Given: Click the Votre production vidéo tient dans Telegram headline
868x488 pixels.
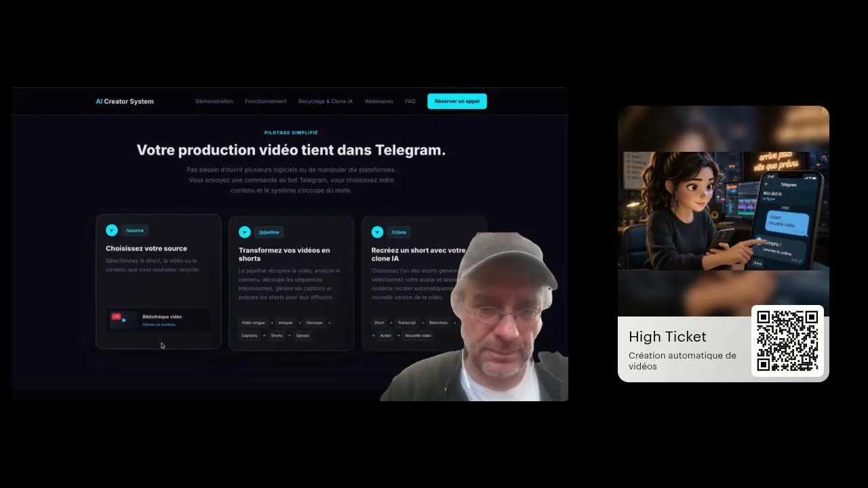Looking at the screenshot, I should tap(291, 150).
